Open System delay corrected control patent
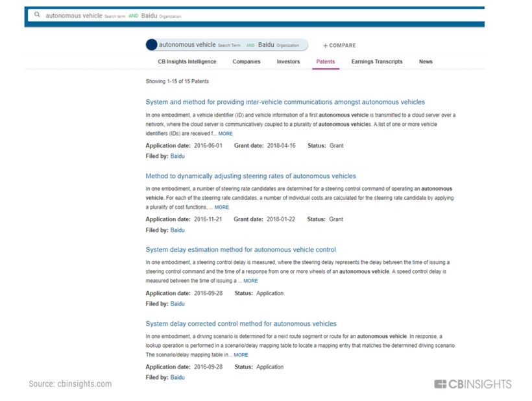The height and width of the screenshot is (401, 532). coord(241,323)
